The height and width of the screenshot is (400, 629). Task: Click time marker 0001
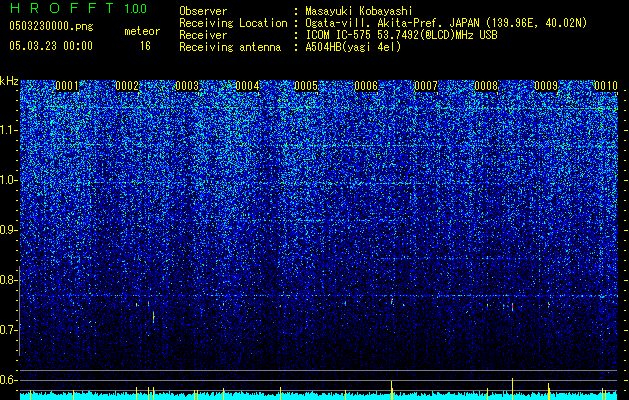67,86
